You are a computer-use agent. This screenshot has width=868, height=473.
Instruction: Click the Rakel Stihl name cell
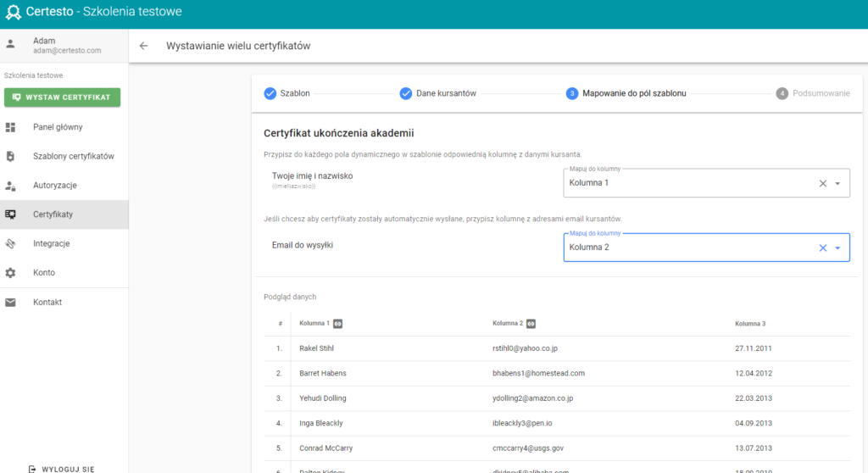[317, 348]
